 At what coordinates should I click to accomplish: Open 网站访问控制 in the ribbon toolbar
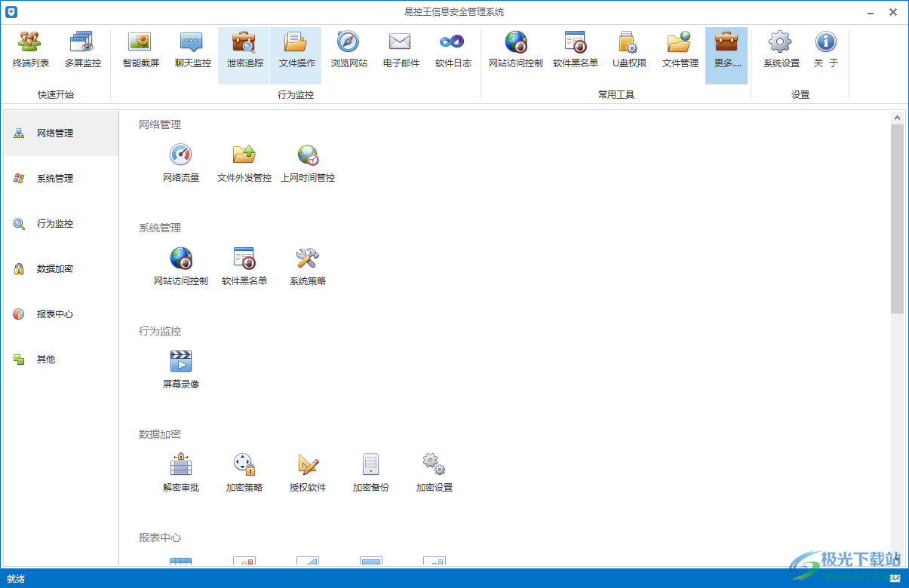point(516,51)
